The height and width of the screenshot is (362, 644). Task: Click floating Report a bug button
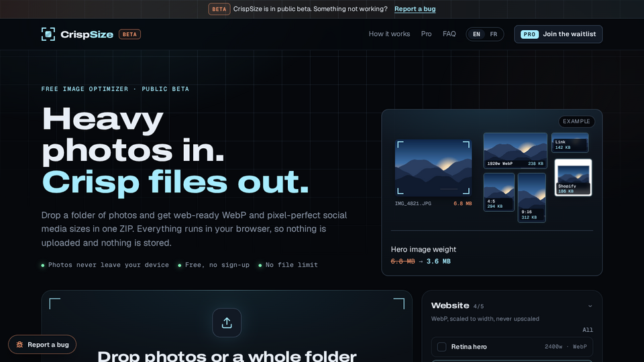42,345
